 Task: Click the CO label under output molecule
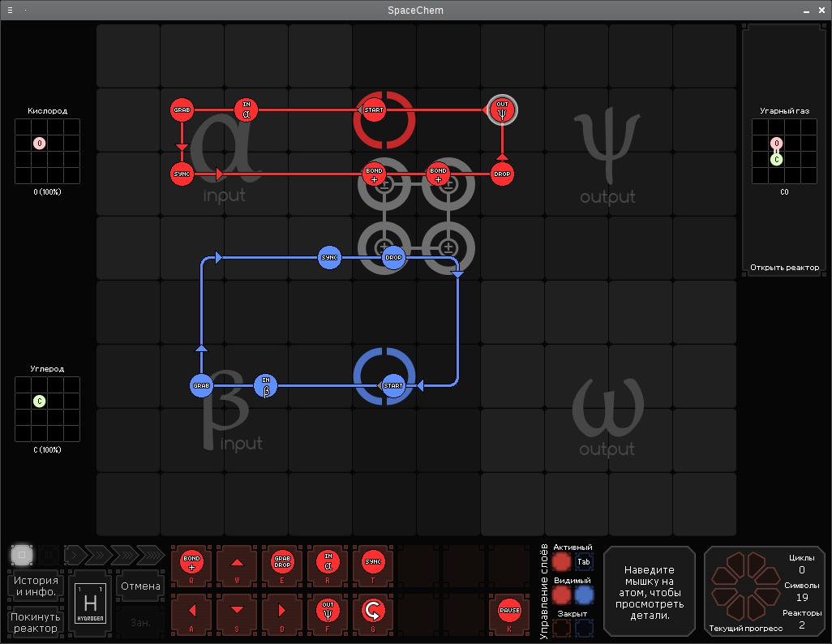coord(784,191)
